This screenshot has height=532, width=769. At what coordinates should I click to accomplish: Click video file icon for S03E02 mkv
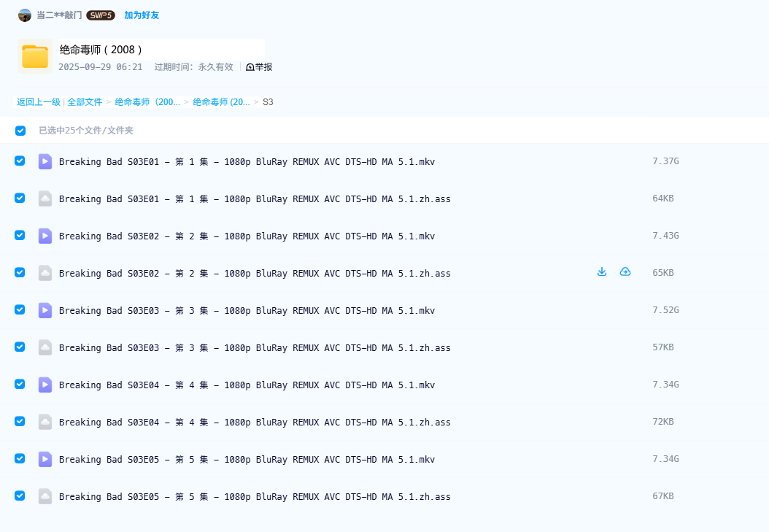pos(45,236)
